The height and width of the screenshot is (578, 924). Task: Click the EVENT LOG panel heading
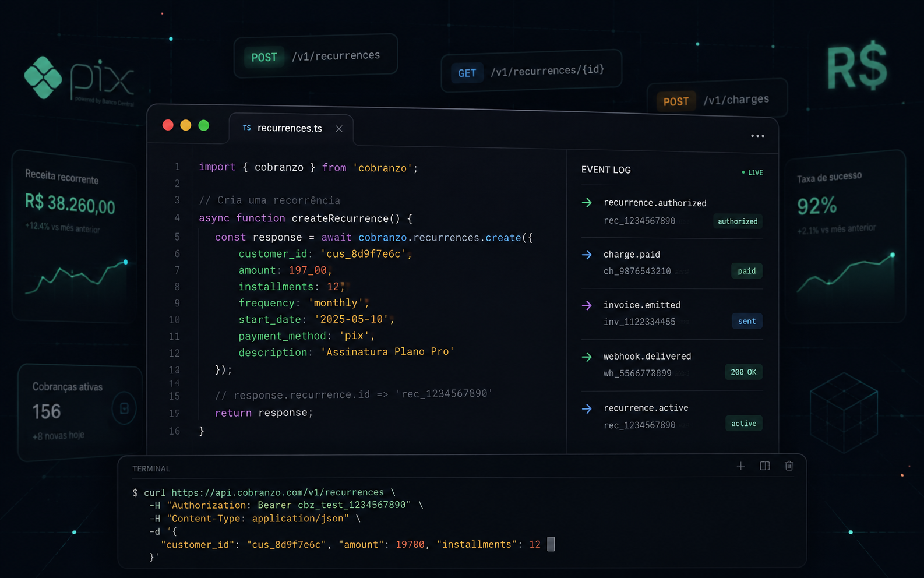(606, 170)
